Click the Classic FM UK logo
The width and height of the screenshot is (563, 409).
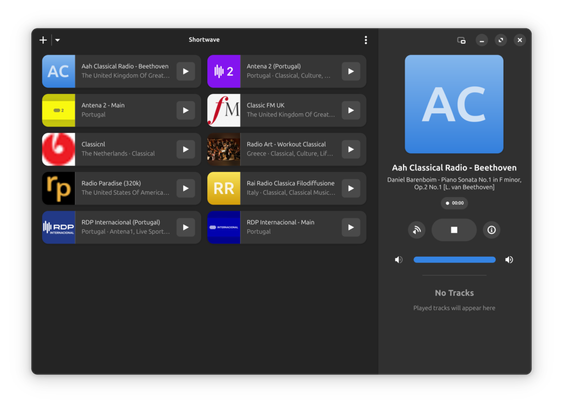tap(224, 110)
